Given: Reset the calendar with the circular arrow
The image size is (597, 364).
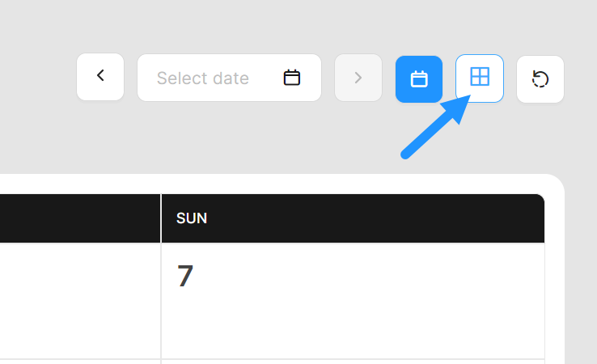Looking at the screenshot, I should 540,78.
